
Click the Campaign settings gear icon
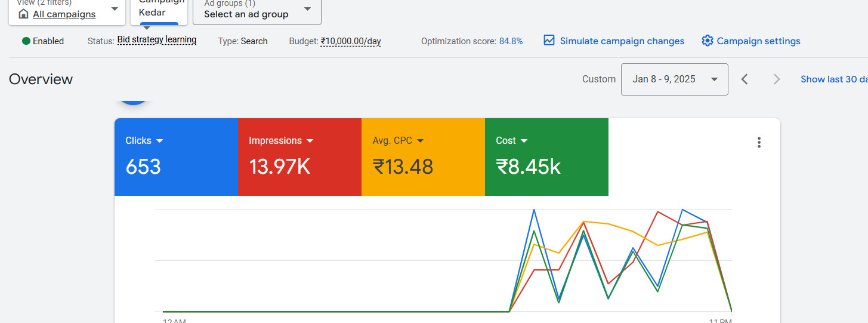708,41
